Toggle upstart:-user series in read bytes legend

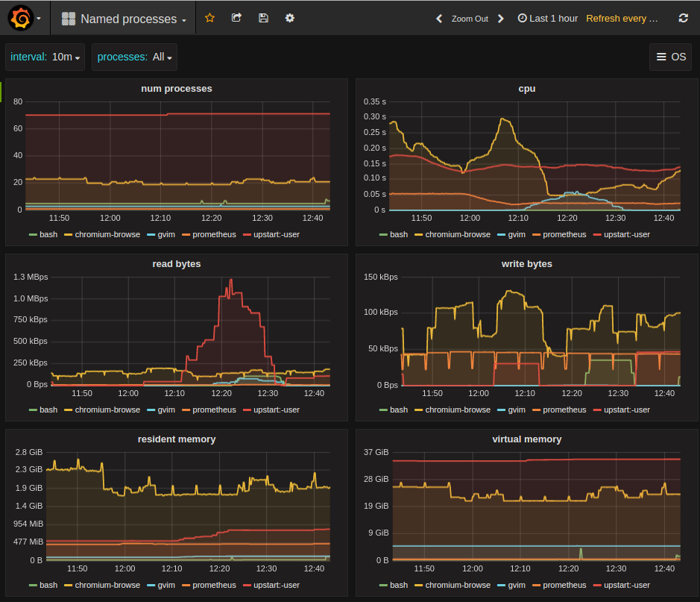276,410
